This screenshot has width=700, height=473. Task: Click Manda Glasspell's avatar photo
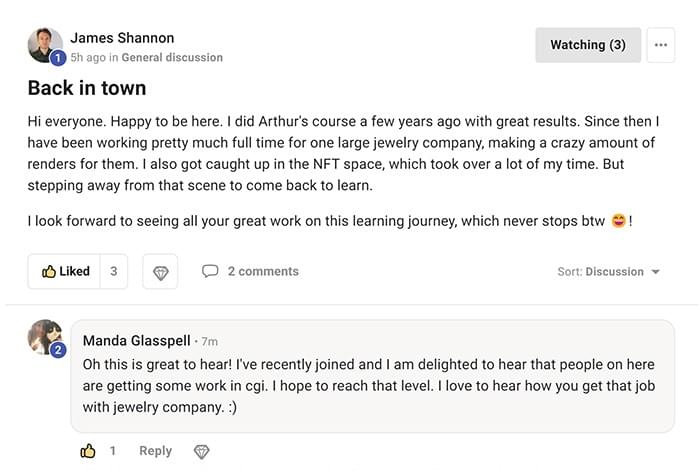tap(44, 336)
